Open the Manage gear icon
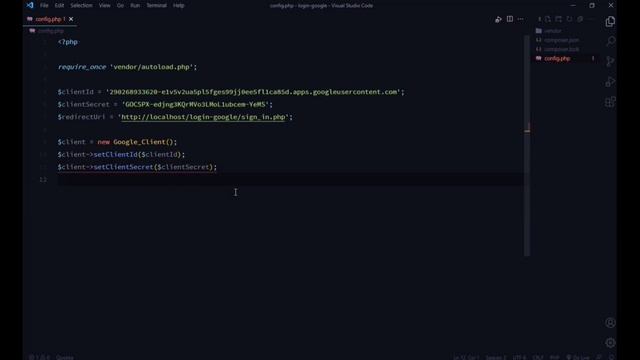 [610, 342]
